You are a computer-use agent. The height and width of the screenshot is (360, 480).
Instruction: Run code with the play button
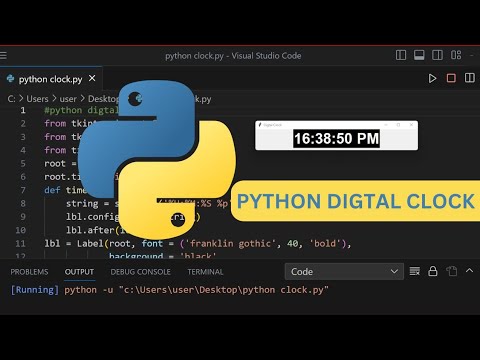pos(432,78)
